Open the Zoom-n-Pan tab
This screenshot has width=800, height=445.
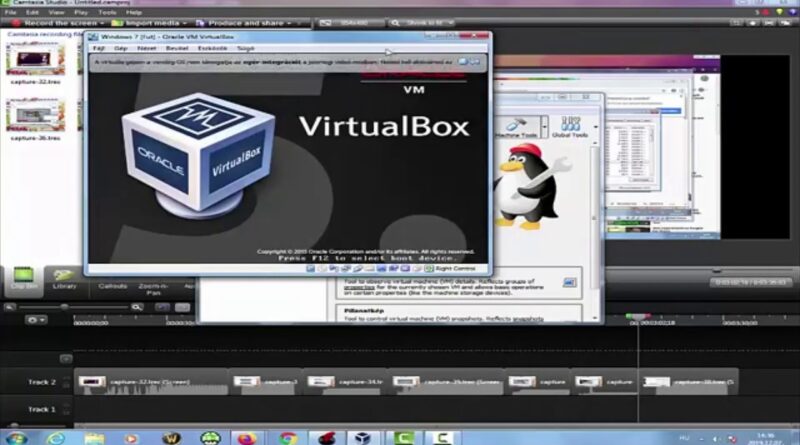[x=153, y=289]
